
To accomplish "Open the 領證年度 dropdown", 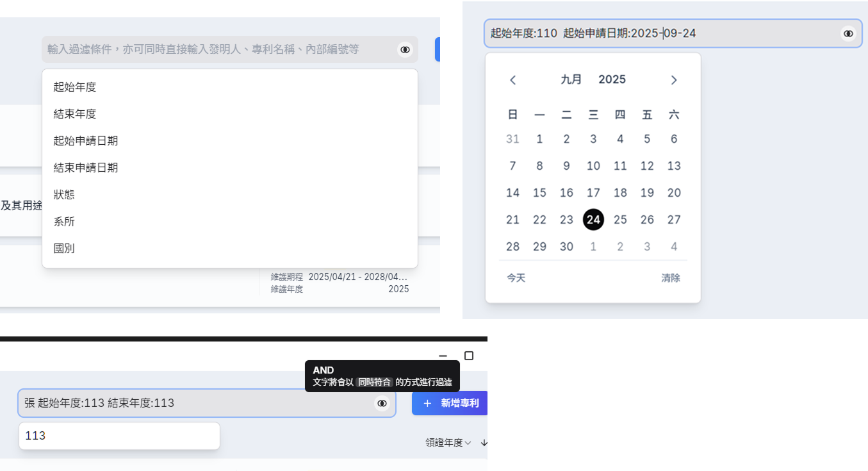I will pyautogui.click(x=446, y=442).
